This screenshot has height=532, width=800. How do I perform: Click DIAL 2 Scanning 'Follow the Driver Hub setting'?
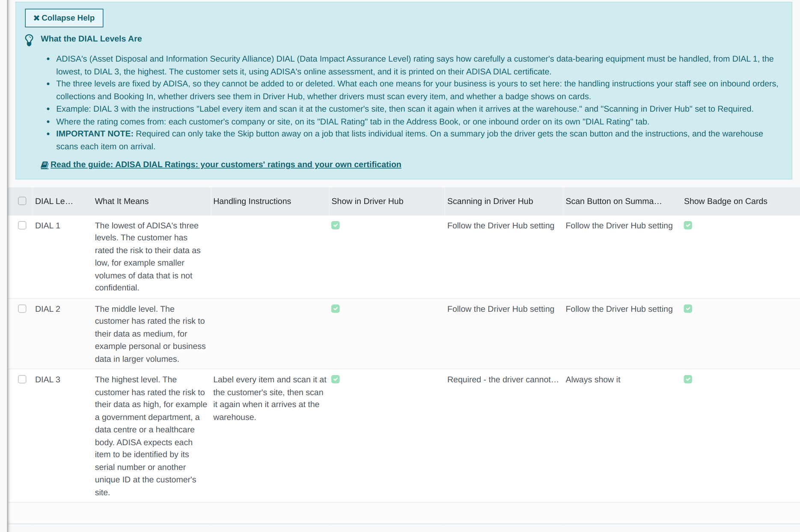pyautogui.click(x=501, y=309)
